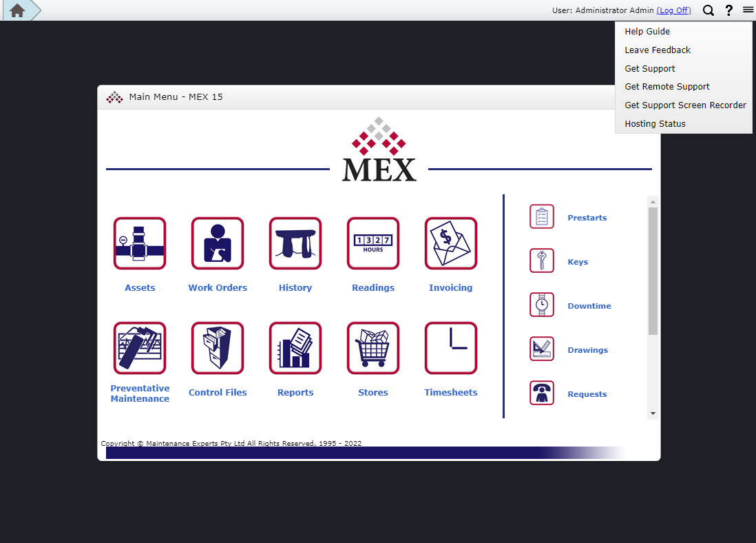
Task: Click the History text label
Action: point(295,287)
